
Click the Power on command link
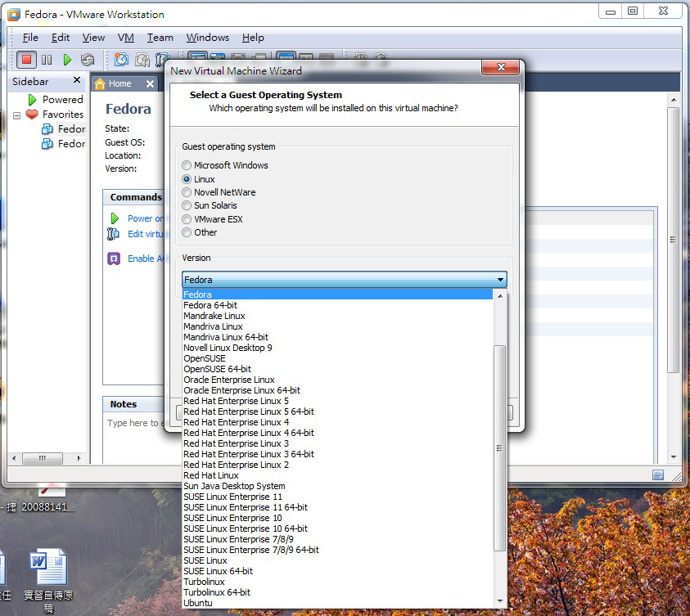[145, 218]
